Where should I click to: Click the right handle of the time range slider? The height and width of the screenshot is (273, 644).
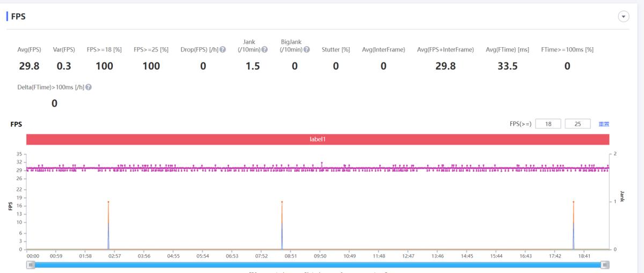pyautogui.click(x=605, y=264)
